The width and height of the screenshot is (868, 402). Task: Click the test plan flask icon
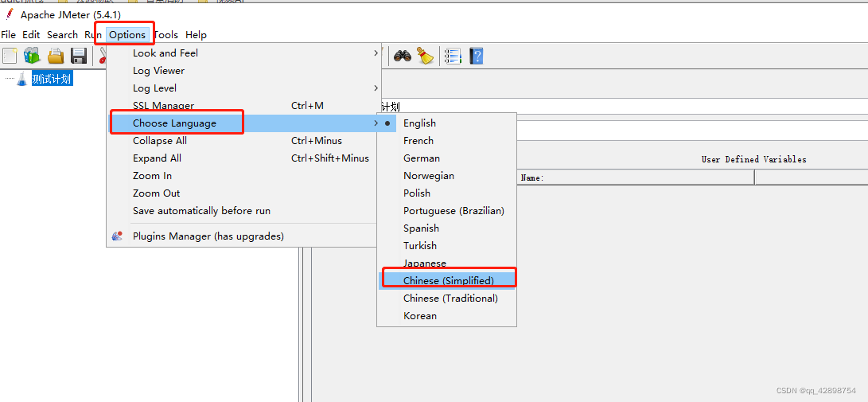(21, 79)
